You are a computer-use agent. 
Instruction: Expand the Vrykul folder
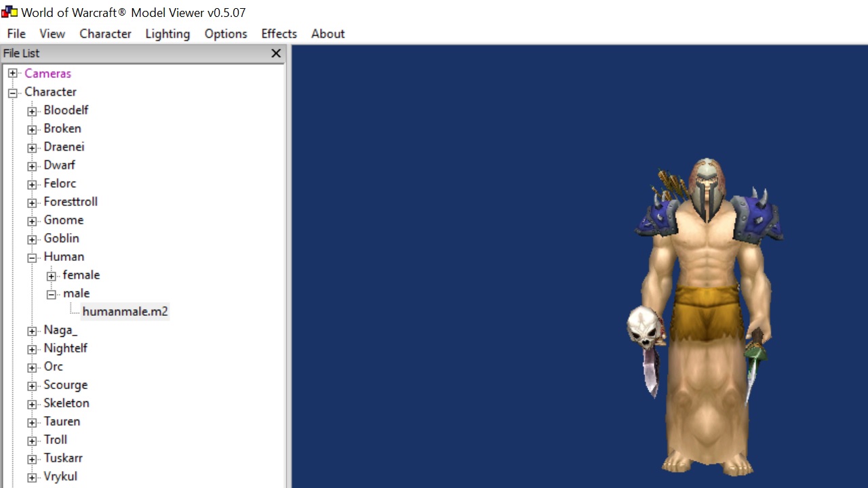[32, 476]
